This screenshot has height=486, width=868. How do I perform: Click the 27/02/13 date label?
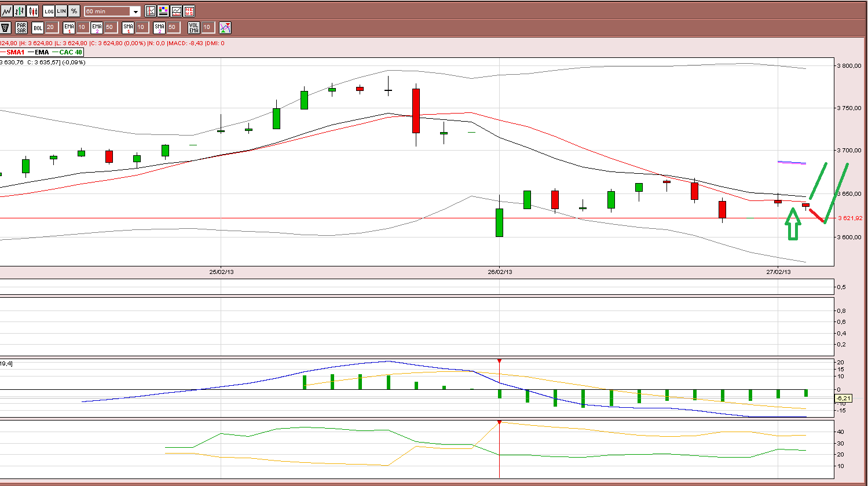point(778,272)
